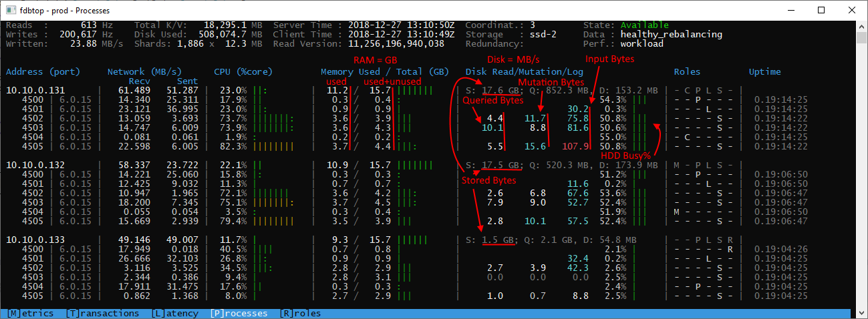
Task: Click the 'Roles' column header
Action: pos(687,71)
